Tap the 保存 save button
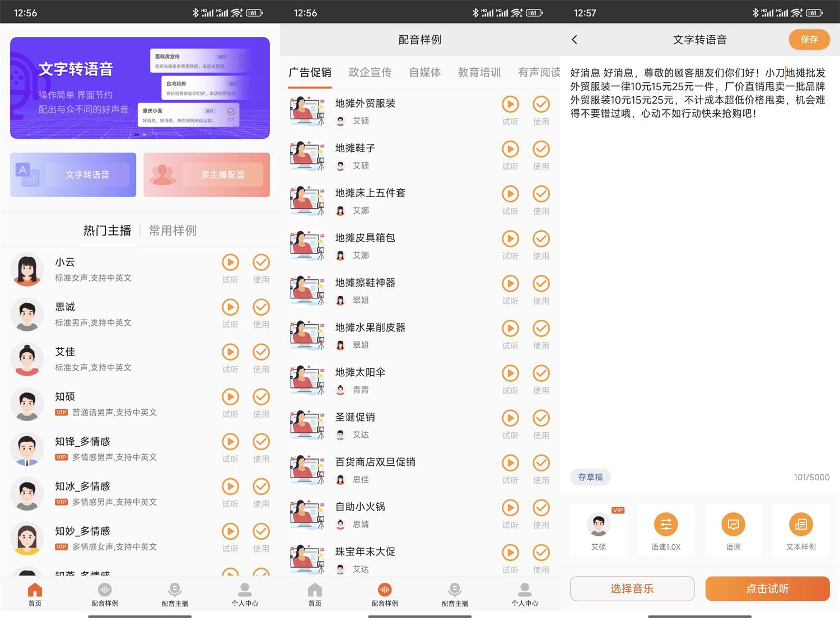This screenshot has width=840, height=622. coord(809,39)
